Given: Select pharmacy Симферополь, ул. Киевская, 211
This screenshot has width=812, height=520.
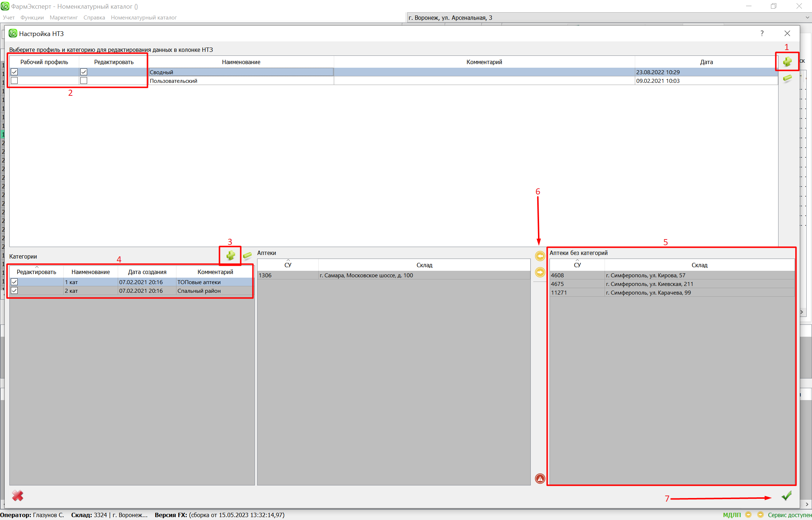Looking at the screenshot, I should click(x=649, y=284).
